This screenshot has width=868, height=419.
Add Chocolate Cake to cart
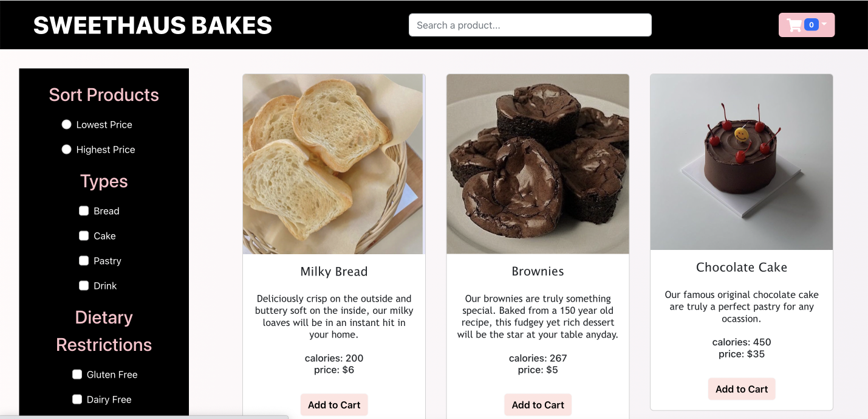pyautogui.click(x=741, y=389)
